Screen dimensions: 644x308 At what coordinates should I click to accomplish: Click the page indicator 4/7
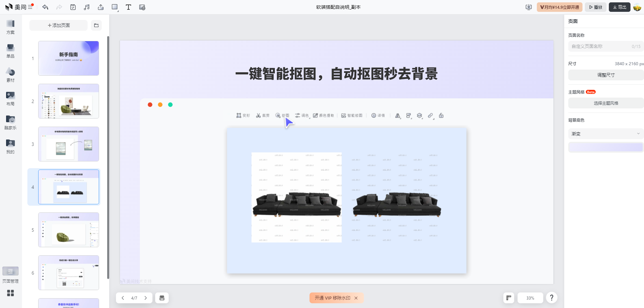[x=134, y=298]
